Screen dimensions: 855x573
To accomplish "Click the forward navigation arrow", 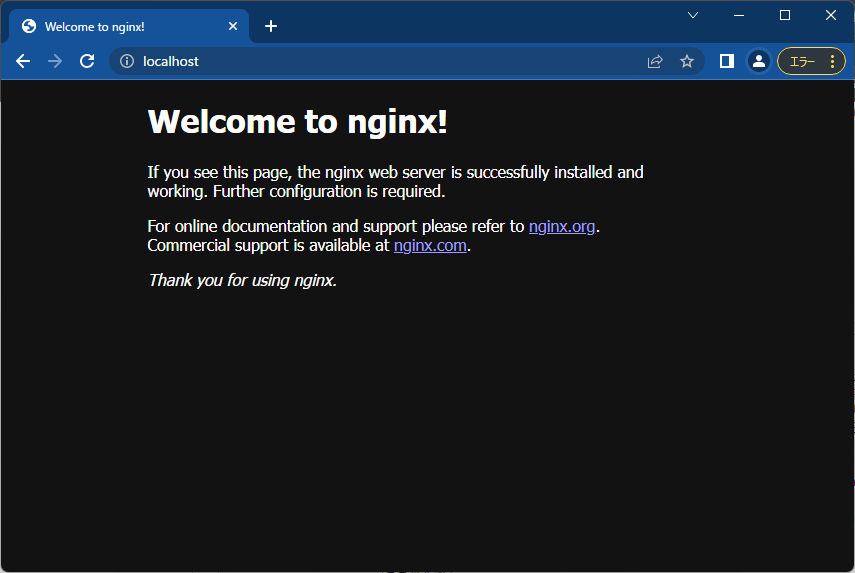I will click(x=55, y=61).
